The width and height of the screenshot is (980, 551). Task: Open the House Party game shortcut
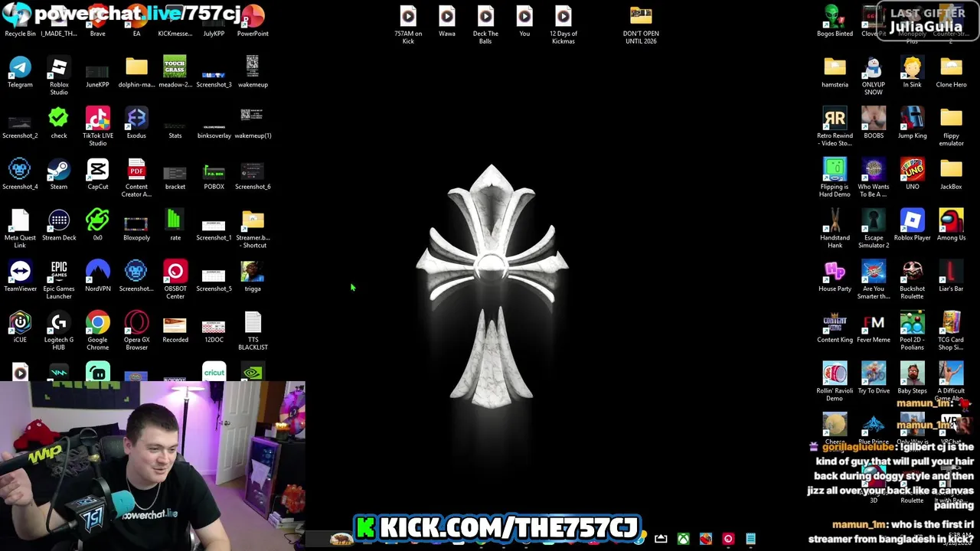pos(835,276)
